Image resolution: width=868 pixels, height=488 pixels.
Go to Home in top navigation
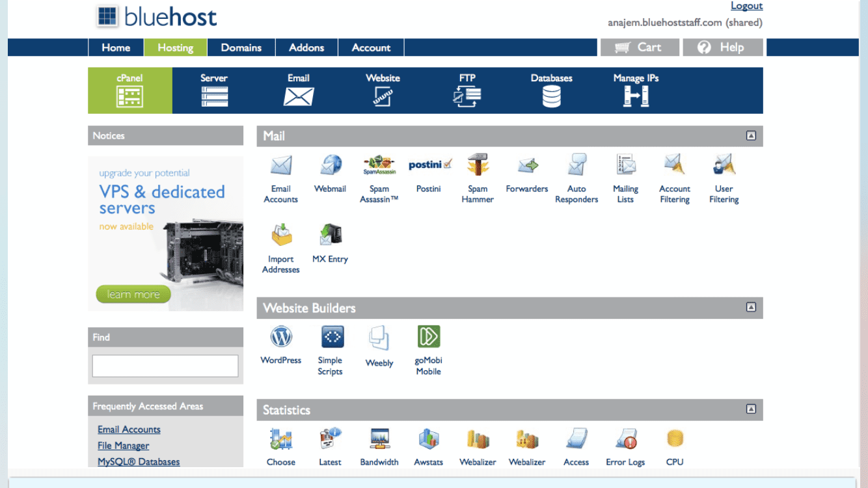(x=116, y=47)
